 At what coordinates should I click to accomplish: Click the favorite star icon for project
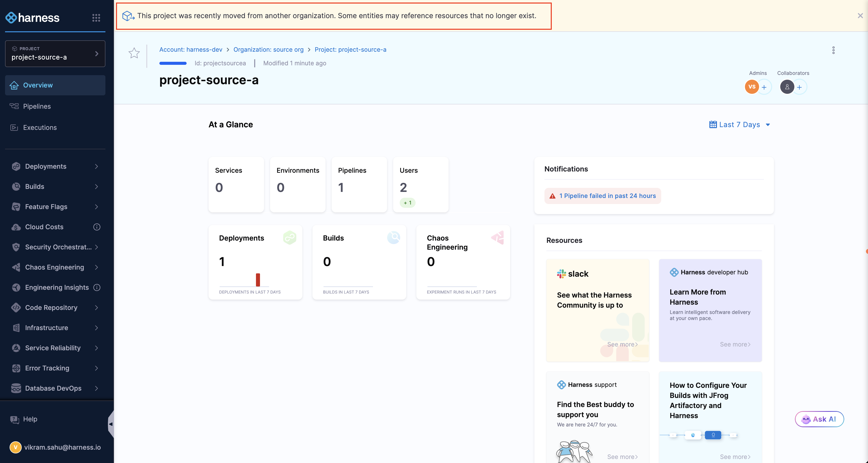tap(134, 53)
